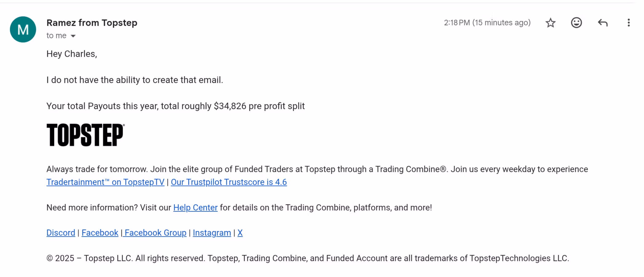Open the X social link
Viewport: 644px width, 277px height.
[x=240, y=233]
